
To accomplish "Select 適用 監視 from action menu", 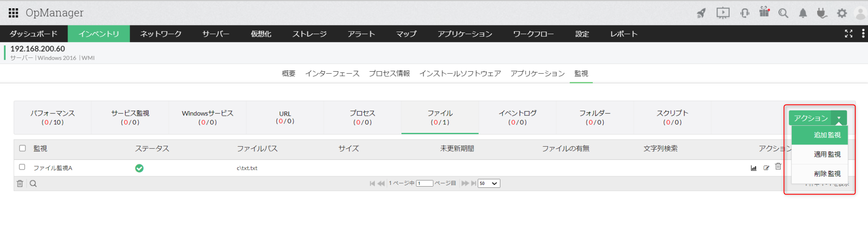I will (820, 154).
